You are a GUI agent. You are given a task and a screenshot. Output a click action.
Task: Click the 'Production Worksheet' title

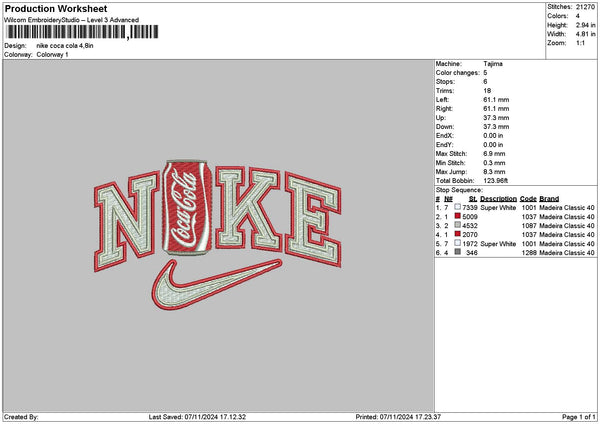tap(56, 8)
